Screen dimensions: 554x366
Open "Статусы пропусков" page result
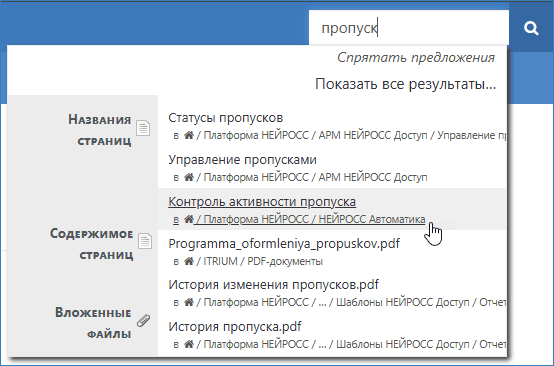pyautogui.click(x=225, y=118)
